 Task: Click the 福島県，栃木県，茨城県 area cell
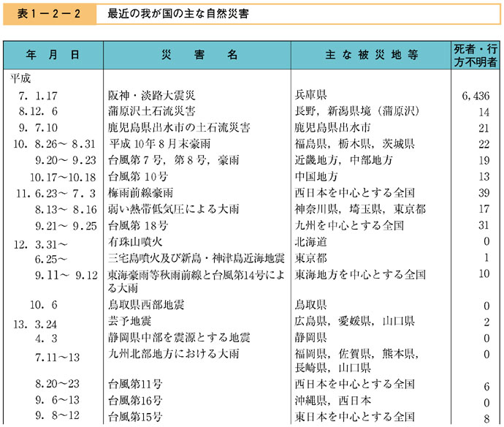(355, 143)
